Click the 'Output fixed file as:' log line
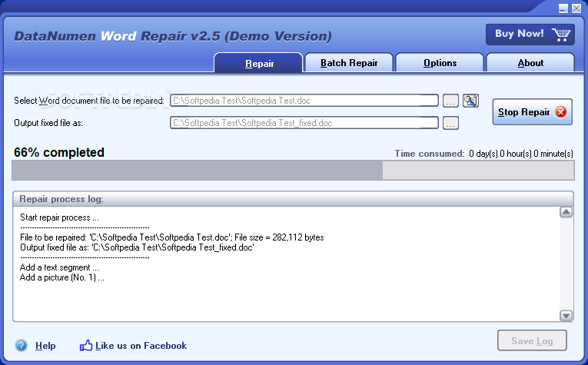Image resolution: width=588 pixels, height=365 pixels. (137, 247)
